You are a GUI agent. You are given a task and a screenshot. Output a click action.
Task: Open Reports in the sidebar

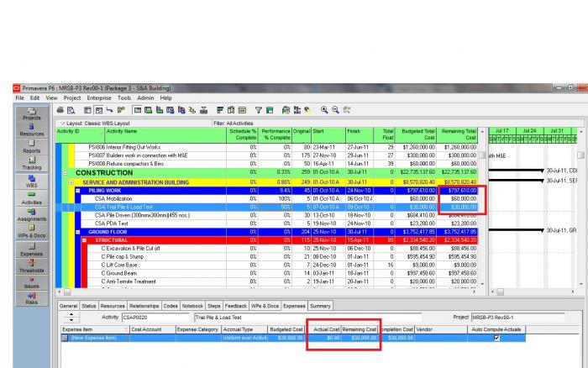pyautogui.click(x=32, y=147)
